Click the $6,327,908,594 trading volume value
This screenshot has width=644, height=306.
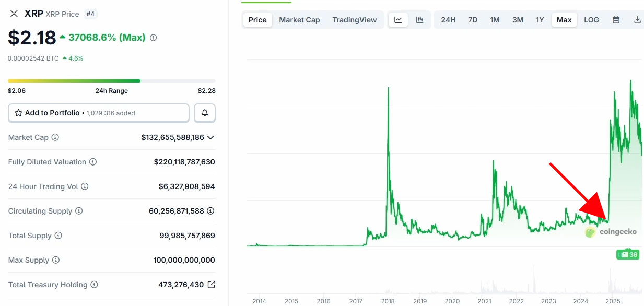(x=187, y=186)
